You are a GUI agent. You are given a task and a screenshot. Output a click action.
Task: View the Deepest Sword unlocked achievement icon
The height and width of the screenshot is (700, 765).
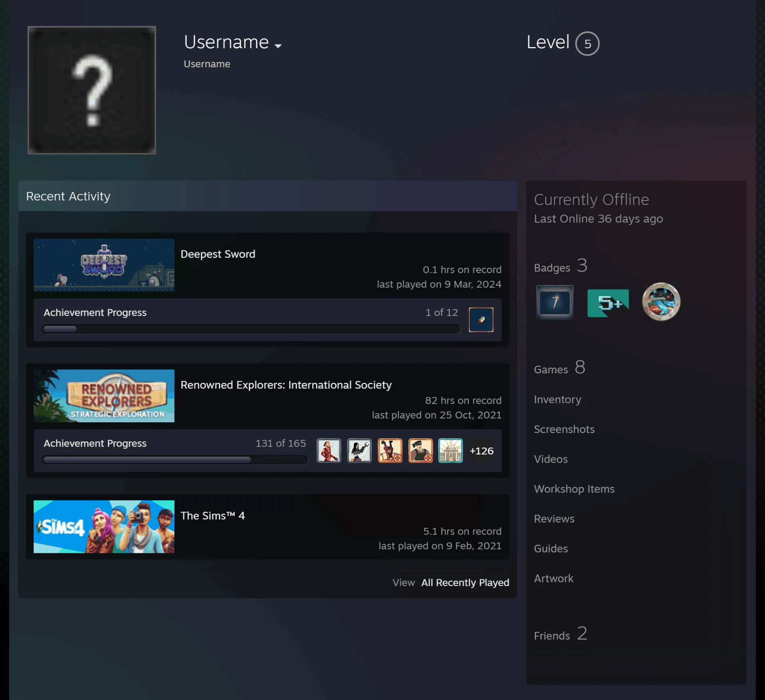coord(481,320)
